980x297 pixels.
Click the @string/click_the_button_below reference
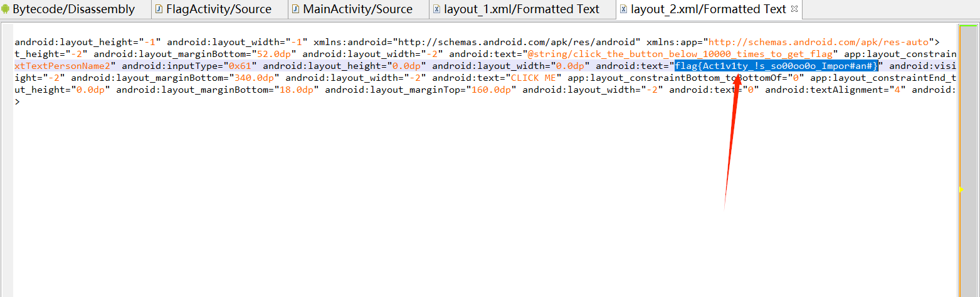click(x=680, y=55)
